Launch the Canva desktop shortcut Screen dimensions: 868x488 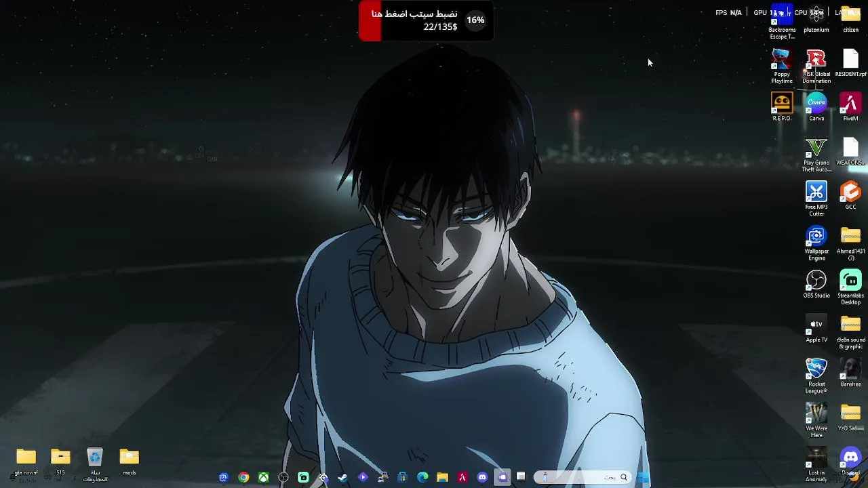816,107
